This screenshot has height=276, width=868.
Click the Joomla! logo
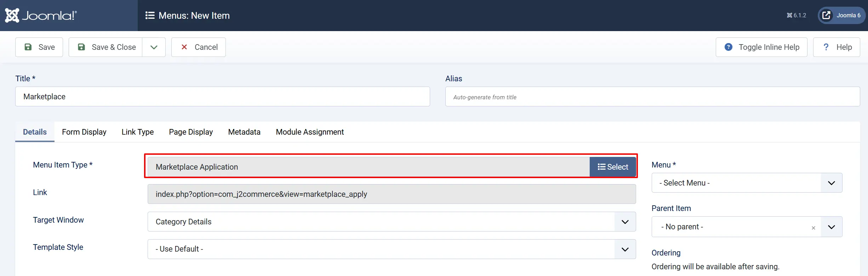[41, 16]
